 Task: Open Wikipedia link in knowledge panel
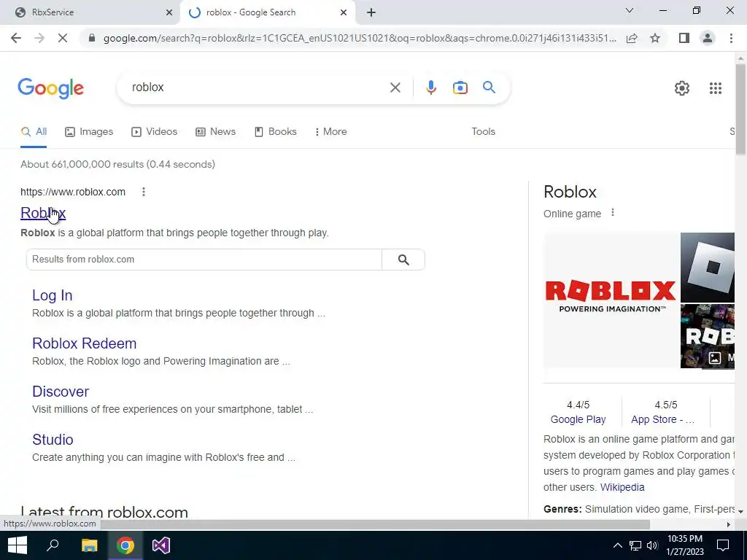[x=622, y=487]
